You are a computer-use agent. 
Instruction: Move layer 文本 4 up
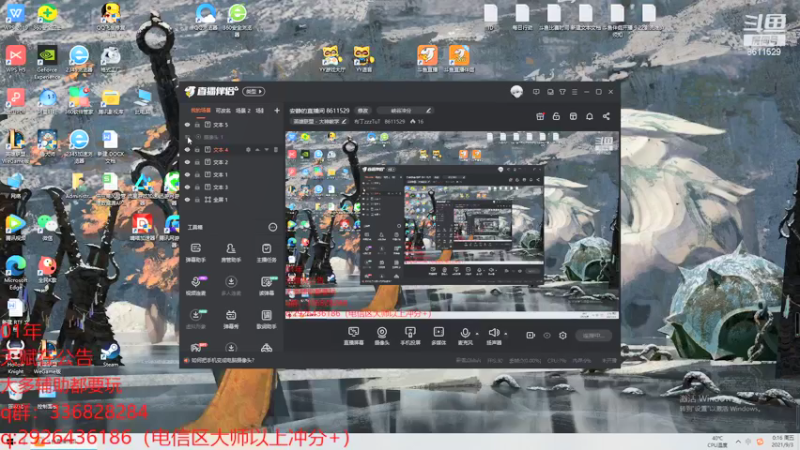coord(257,149)
